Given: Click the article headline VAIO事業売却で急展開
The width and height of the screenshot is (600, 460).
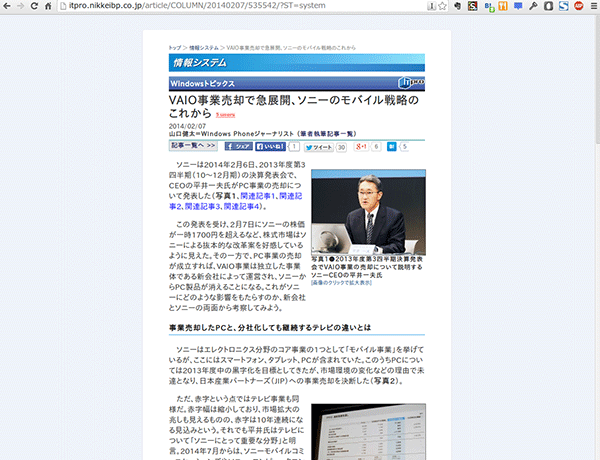Looking at the screenshot, I should point(293,106).
